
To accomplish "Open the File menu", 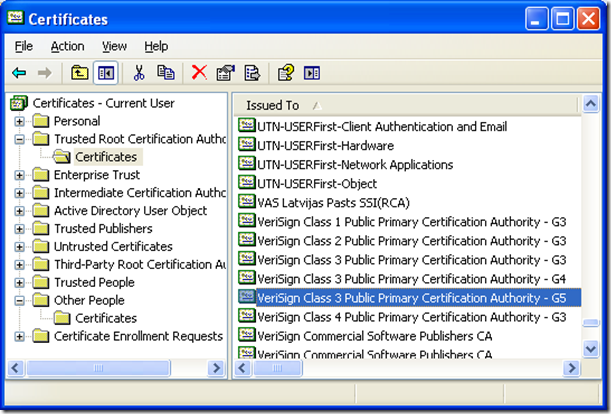I will click(x=23, y=46).
